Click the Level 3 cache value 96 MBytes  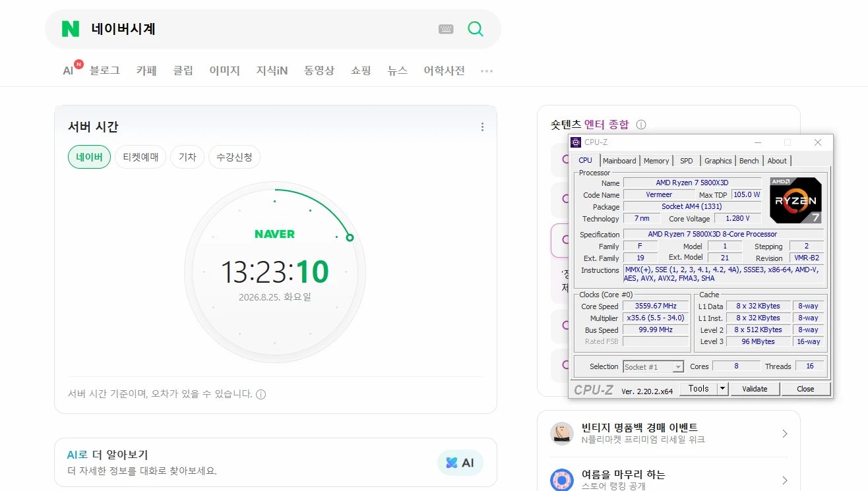(x=758, y=341)
